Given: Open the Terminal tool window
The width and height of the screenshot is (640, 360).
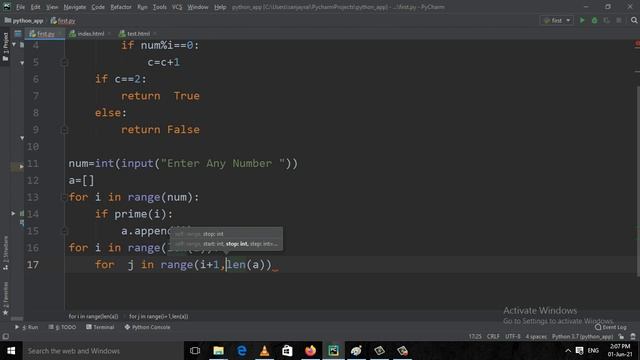Looking at the screenshot, I should [100, 327].
